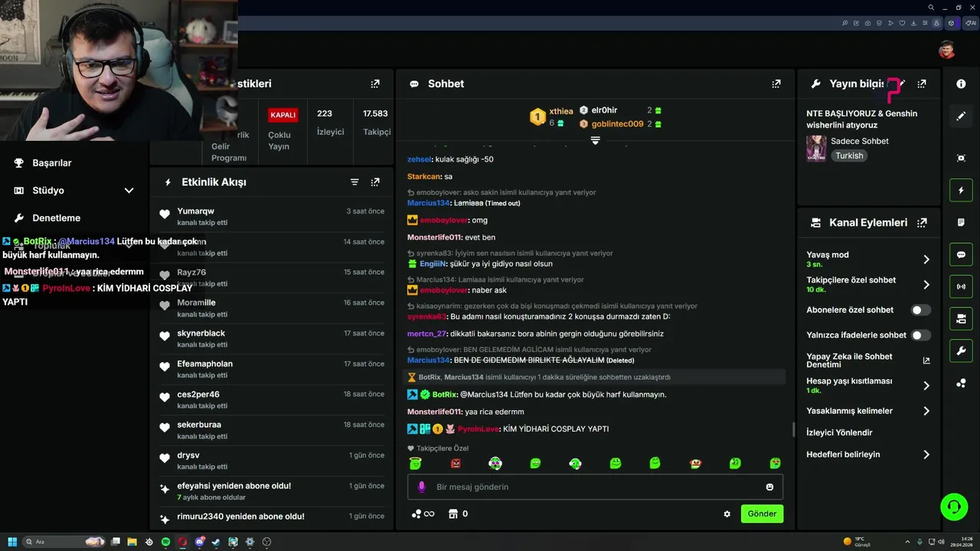
Task: Click the 223 İzleyici viewer count
Action: coord(330,122)
